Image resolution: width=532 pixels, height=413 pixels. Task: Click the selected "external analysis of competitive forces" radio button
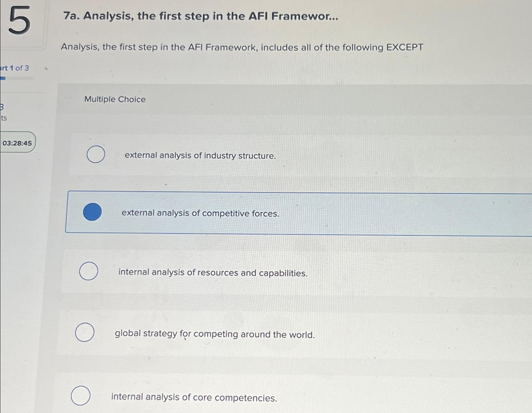click(x=93, y=213)
